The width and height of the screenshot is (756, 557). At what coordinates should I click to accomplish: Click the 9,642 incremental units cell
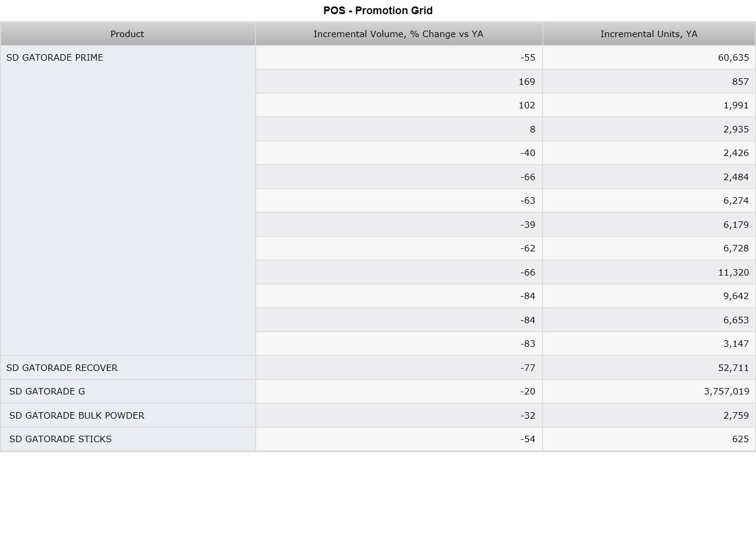click(x=649, y=296)
